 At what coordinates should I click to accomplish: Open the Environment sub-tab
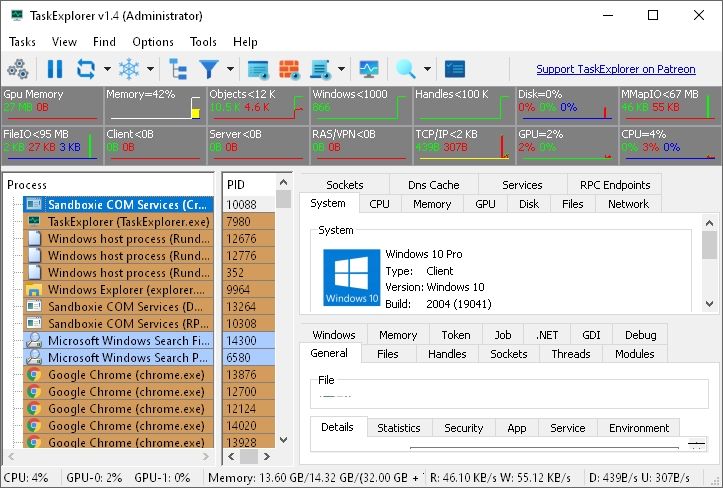click(639, 428)
